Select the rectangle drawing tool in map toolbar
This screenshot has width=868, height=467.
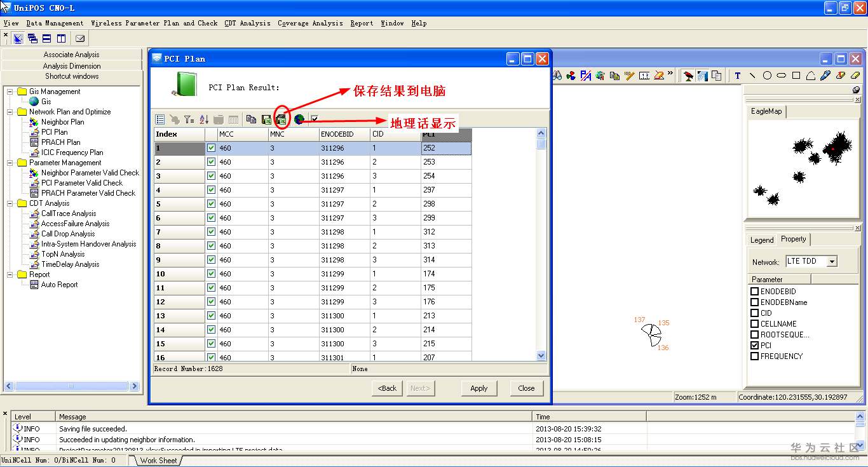point(796,76)
